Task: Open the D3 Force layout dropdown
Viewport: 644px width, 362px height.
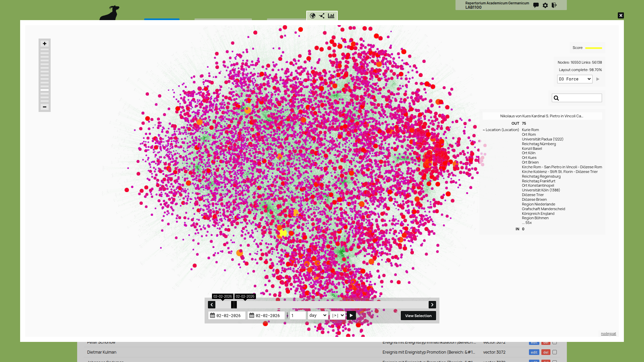Action: point(575,79)
